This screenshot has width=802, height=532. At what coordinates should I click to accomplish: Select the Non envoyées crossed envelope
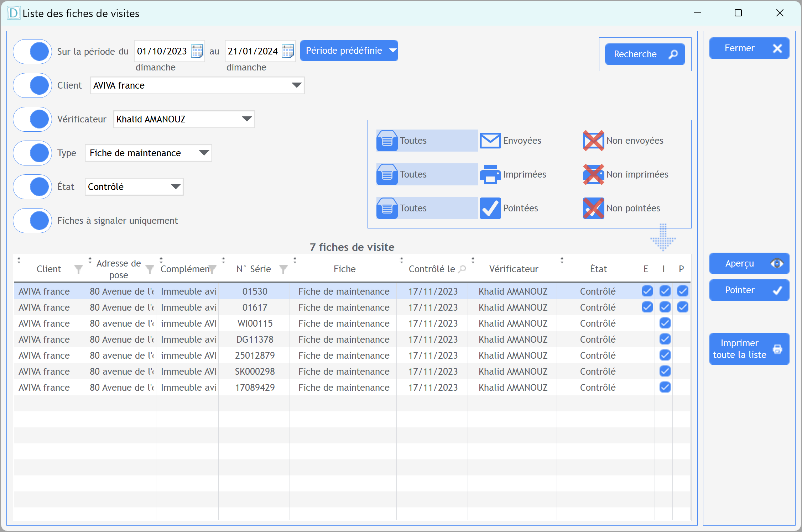tap(593, 141)
